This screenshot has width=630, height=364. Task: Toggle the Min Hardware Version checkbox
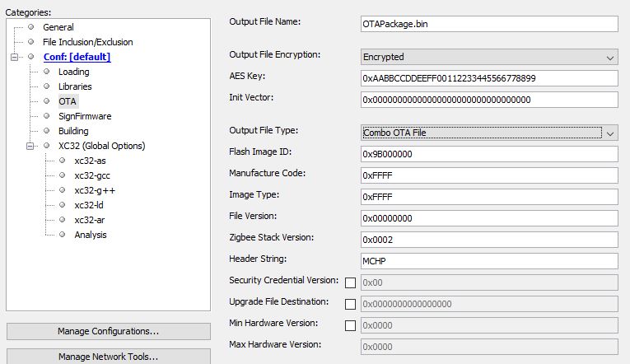click(350, 325)
